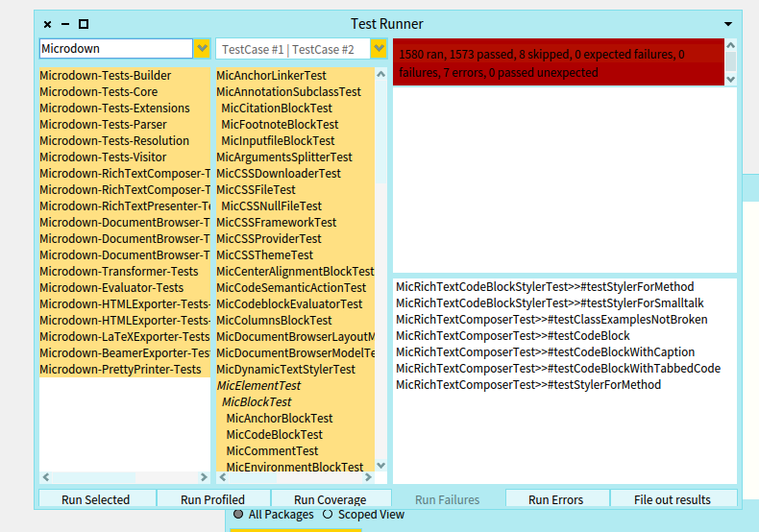759x532 pixels.
Task: Click right arrow of class list horizontal scrollbar
Action: pyautogui.click(x=368, y=477)
